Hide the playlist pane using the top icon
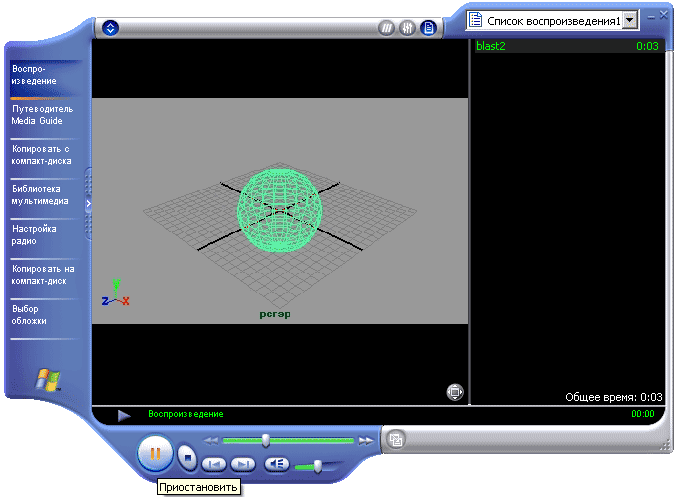Screen dimensions: 678x497 (428, 27)
